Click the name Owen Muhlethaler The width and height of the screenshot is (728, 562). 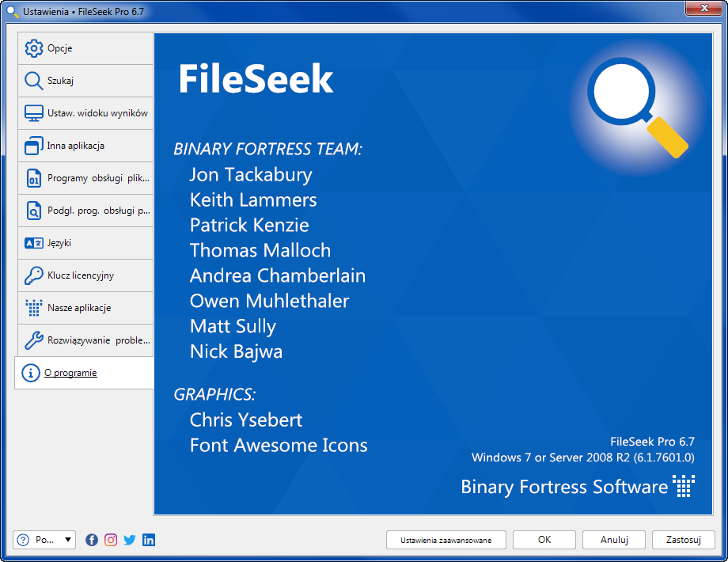(x=269, y=301)
